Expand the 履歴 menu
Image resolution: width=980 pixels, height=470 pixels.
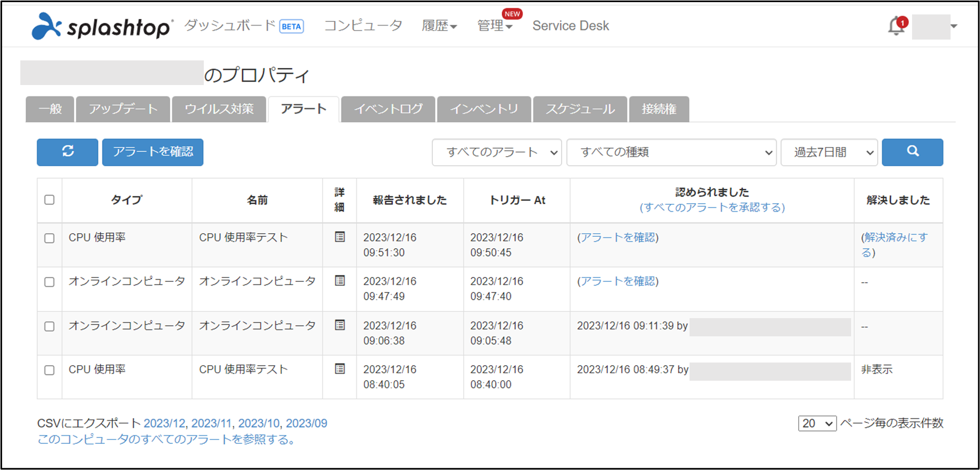[439, 26]
